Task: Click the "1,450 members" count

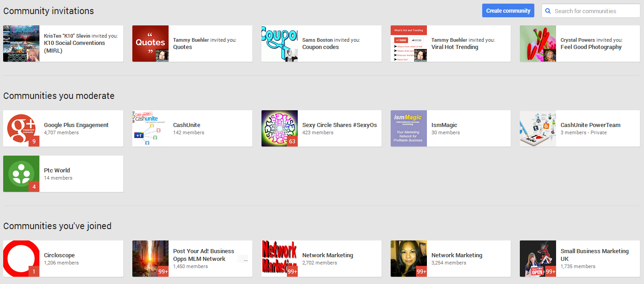Action: point(190,266)
